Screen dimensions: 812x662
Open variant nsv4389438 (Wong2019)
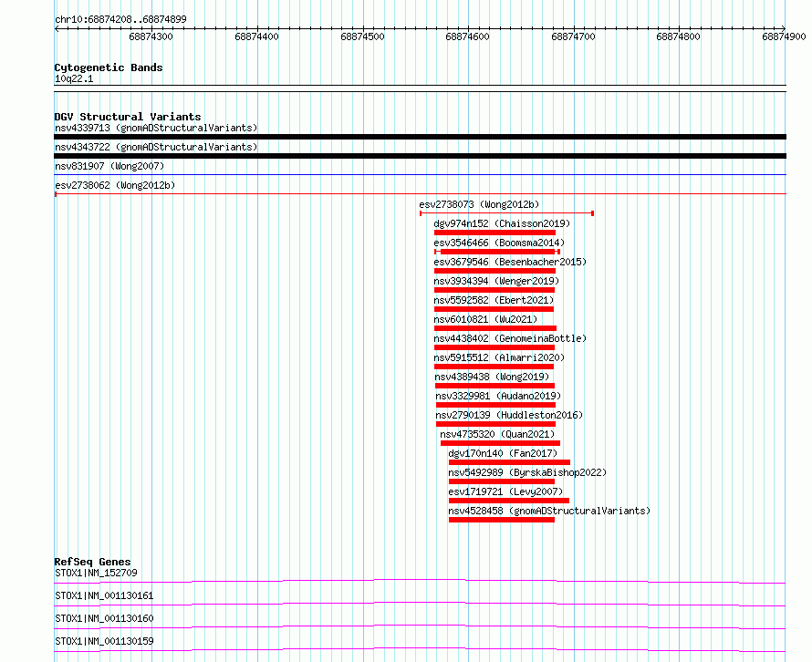point(492,377)
